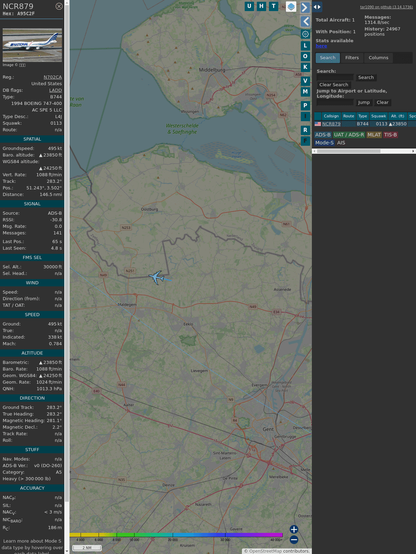Switch to the Columns tab

[x=378, y=58]
